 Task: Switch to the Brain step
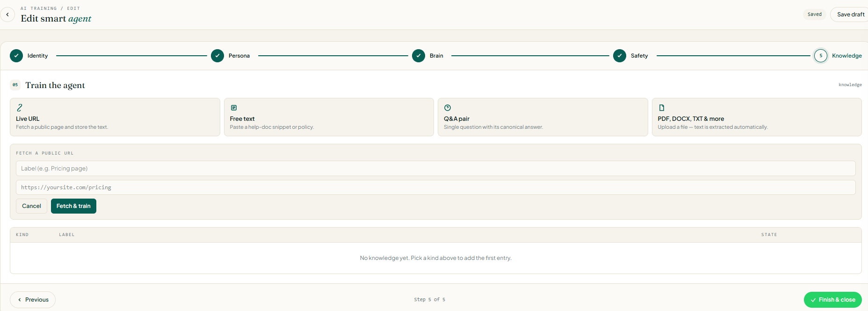[x=436, y=56]
